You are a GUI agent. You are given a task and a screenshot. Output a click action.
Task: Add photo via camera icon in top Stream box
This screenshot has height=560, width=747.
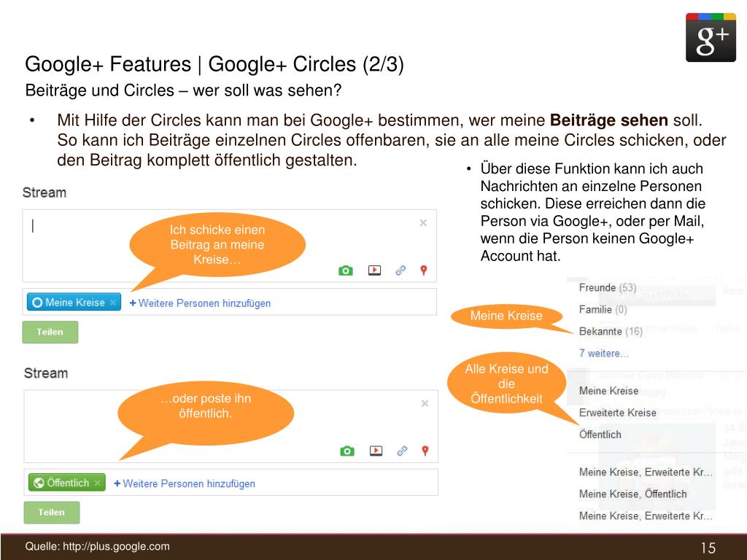point(345,271)
